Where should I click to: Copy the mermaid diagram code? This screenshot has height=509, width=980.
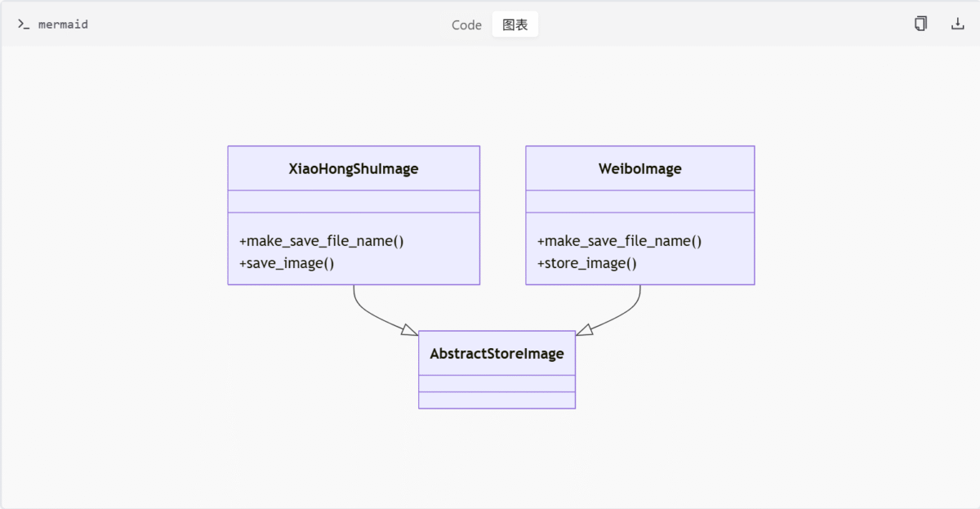pyautogui.click(x=920, y=24)
